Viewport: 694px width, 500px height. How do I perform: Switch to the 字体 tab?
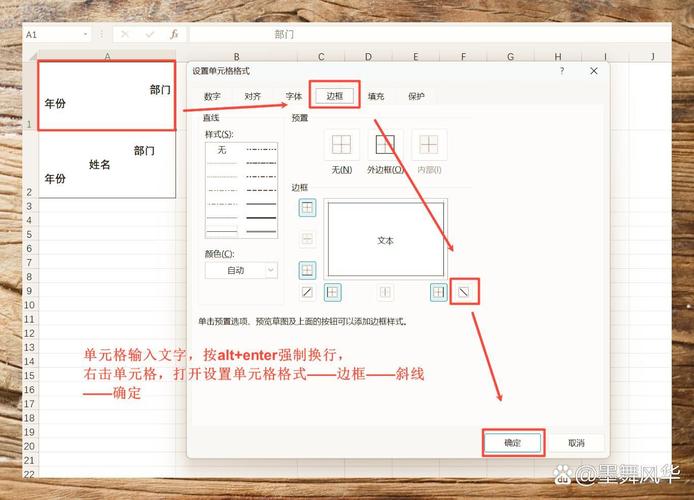tap(293, 96)
